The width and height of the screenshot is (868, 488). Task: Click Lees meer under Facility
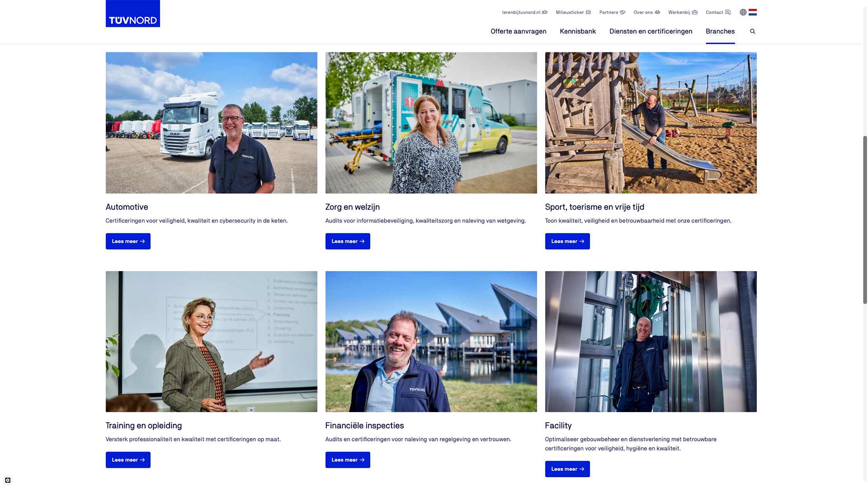pos(567,469)
